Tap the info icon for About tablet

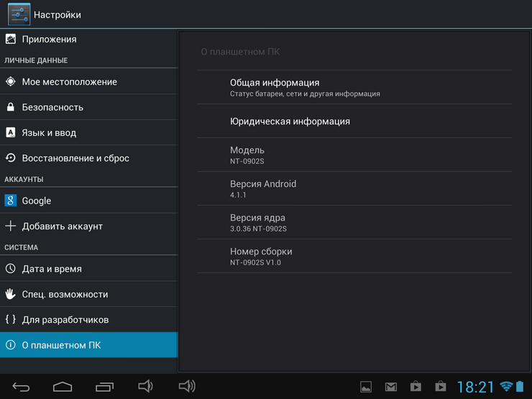point(11,344)
